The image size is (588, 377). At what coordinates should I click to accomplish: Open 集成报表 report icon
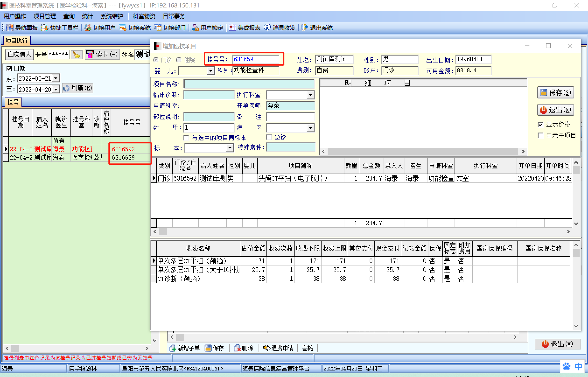pos(232,28)
